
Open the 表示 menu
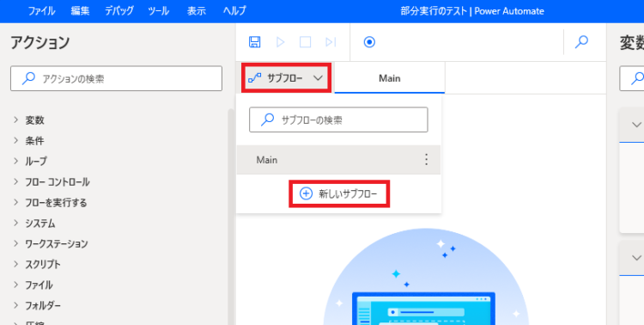[197, 11]
